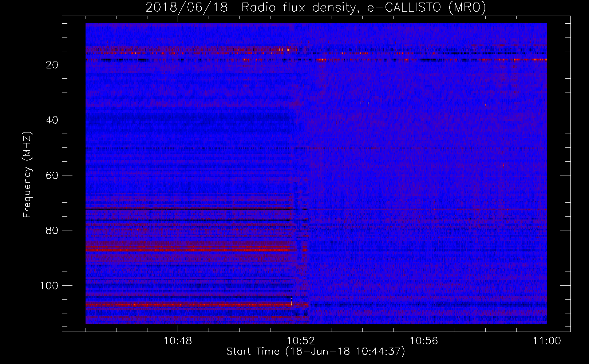Click the 10:56 time tick label
Image resolution: width=589 pixels, height=364 pixels.
point(424,341)
